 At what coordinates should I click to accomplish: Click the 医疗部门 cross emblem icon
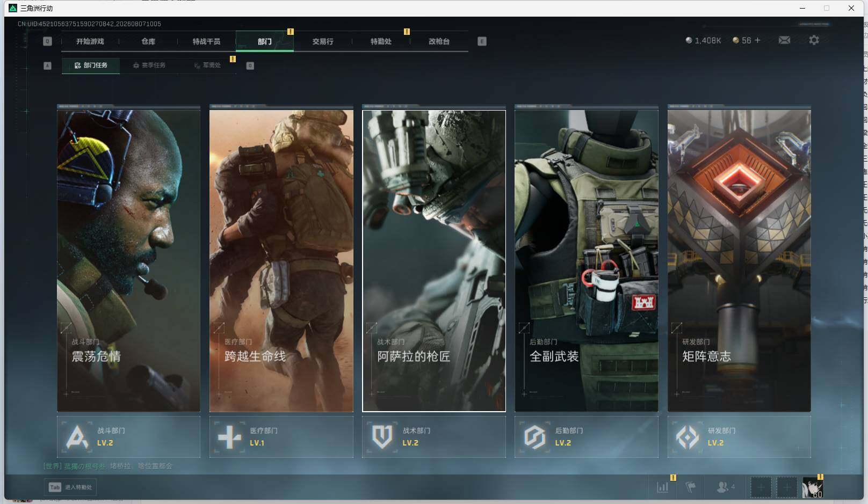(229, 437)
